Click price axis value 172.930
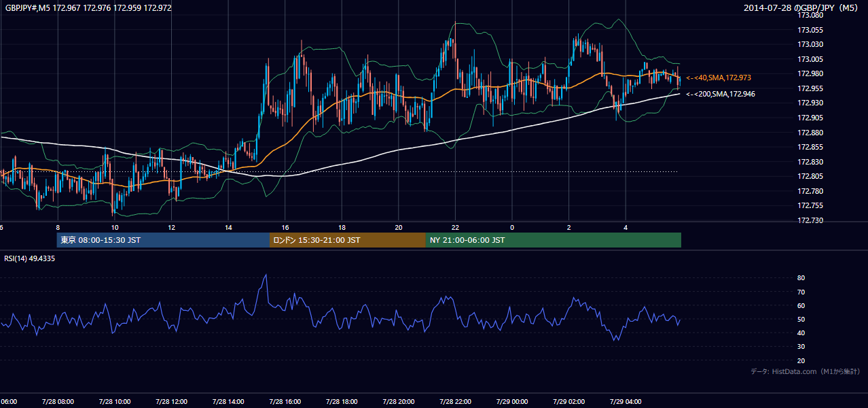This screenshot has height=408, width=868. [810, 103]
